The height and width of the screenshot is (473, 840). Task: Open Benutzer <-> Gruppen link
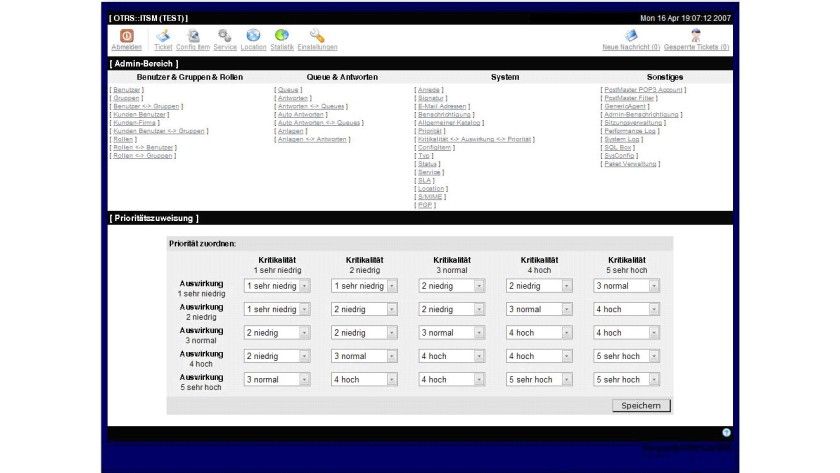(146, 106)
